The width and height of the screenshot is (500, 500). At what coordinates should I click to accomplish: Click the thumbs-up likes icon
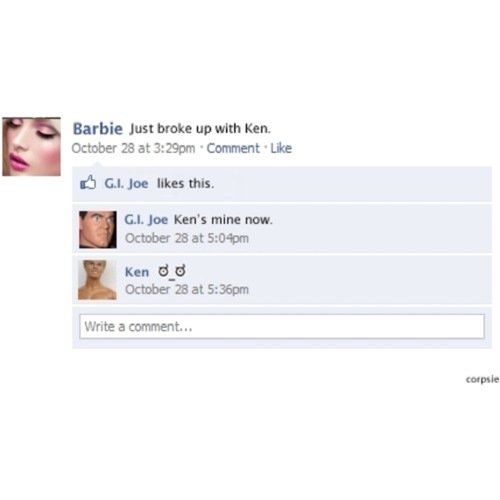(x=88, y=183)
